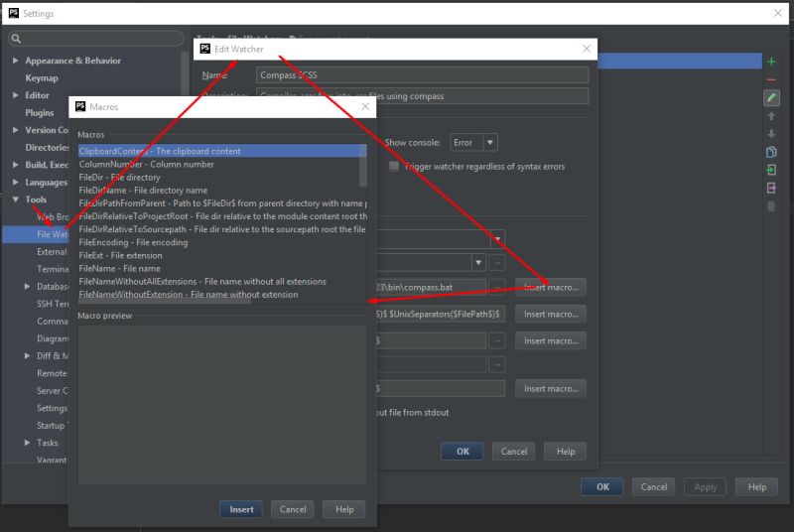Click OK in the Settings window
Screen dimensions: 794x532
point(602,487)
